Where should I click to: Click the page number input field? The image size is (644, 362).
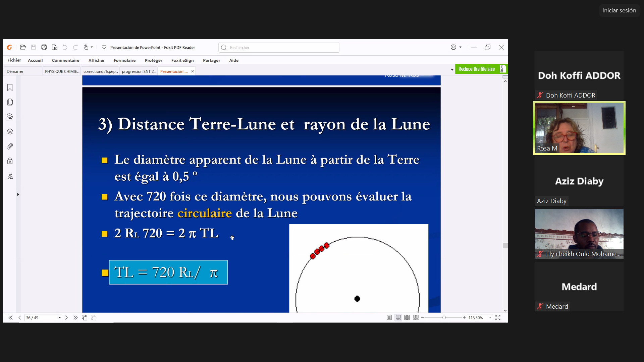[x=41, y=318]
